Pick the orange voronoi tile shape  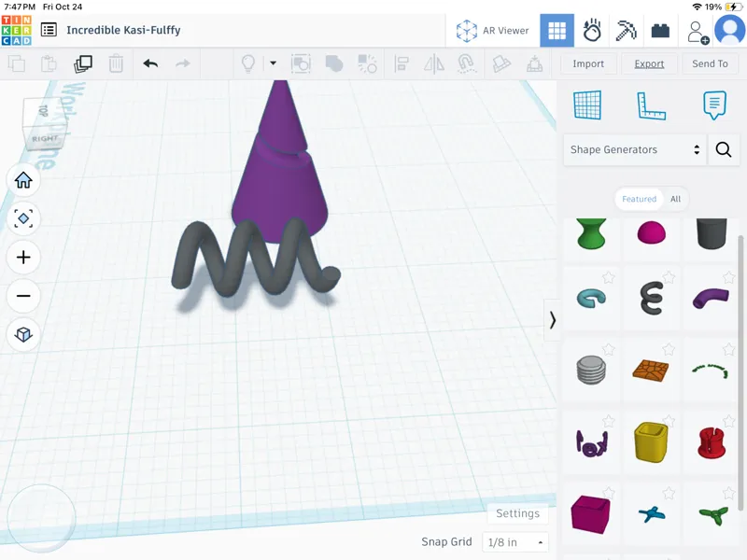coord(650,371)
